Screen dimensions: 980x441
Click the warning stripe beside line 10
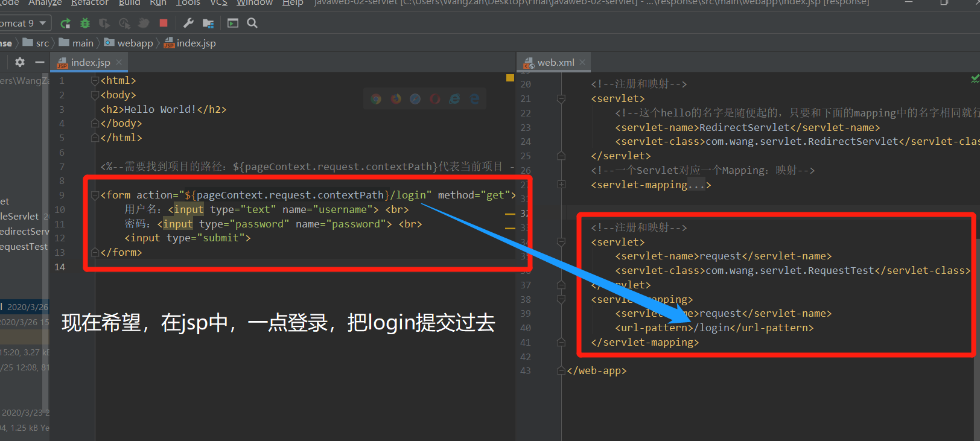tap(510, 214)
